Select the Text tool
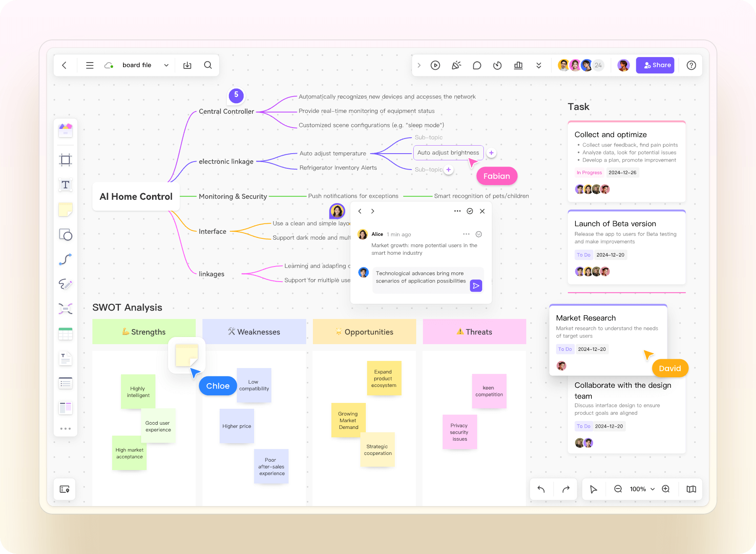 point(66,185)
